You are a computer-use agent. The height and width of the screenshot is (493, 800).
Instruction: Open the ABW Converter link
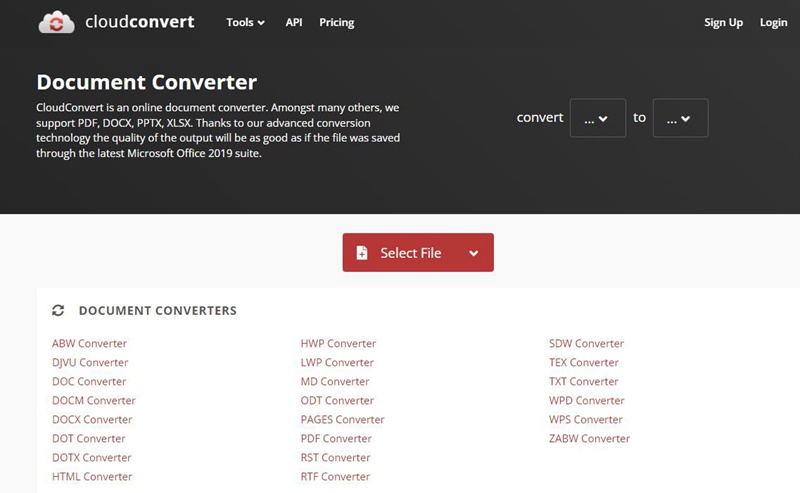89,343
